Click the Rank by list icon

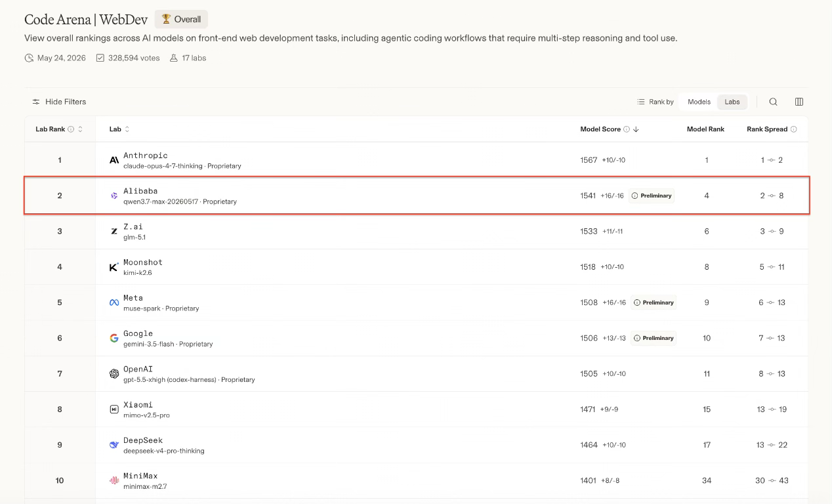click(641, 102)
